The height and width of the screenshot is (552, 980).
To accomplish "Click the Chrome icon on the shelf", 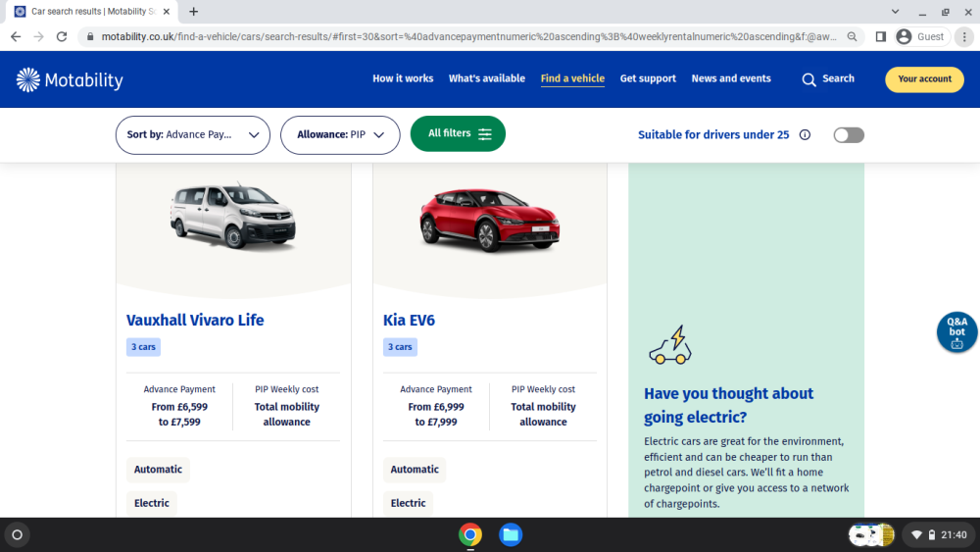I will click(470, 534).
